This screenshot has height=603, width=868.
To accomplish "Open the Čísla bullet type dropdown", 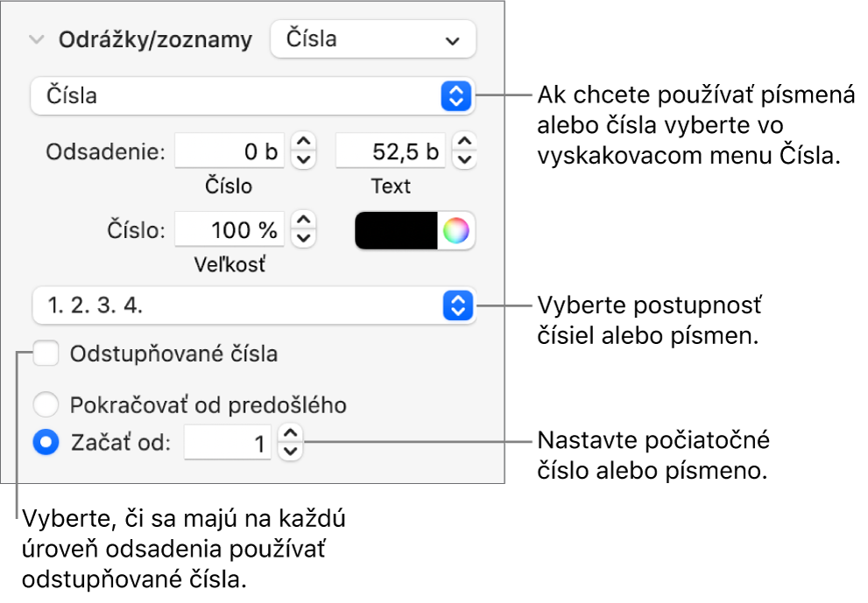I will tap(252, 95).
